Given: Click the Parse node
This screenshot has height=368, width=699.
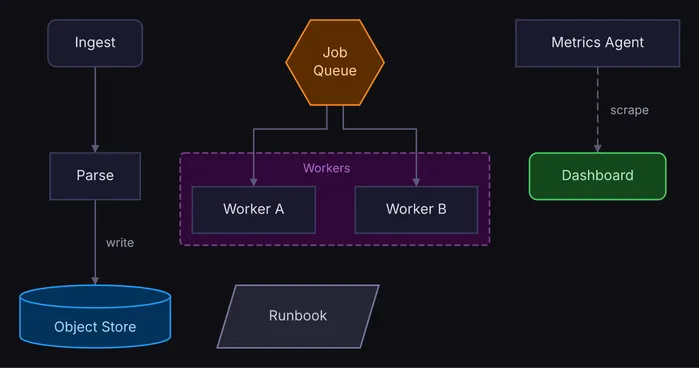Looking at the screenshot, I should pyautogui.click(x=95, y=176).
